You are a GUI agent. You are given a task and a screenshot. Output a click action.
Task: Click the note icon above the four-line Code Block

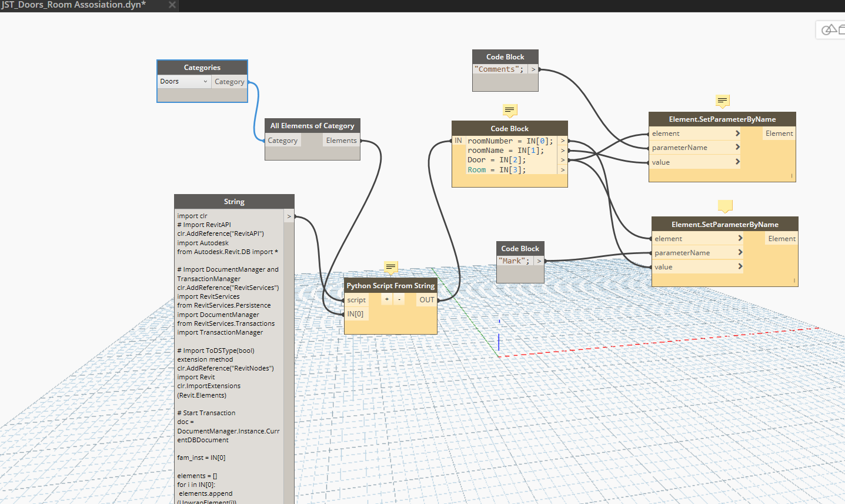(510, 110)
